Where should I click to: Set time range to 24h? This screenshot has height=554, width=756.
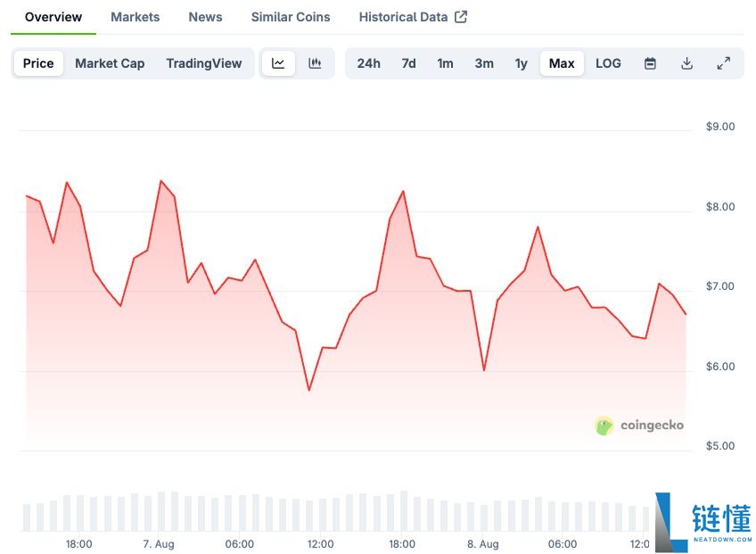[368, 63]
